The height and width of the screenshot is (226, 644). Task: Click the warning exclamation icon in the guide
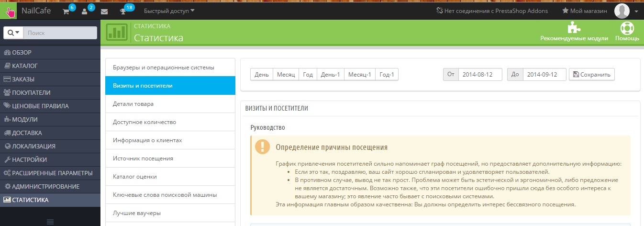(x=262, y=147)
